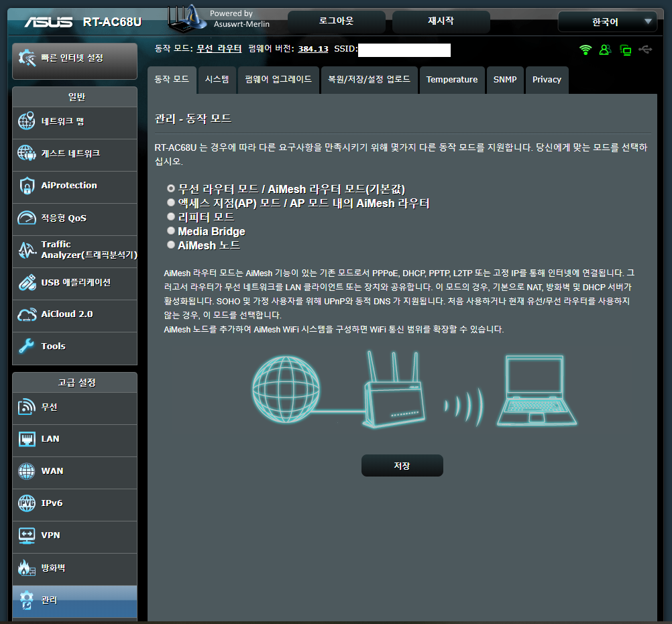Switch to the 동작 모드 tab

pyautogui.click(x=172, y=80)
